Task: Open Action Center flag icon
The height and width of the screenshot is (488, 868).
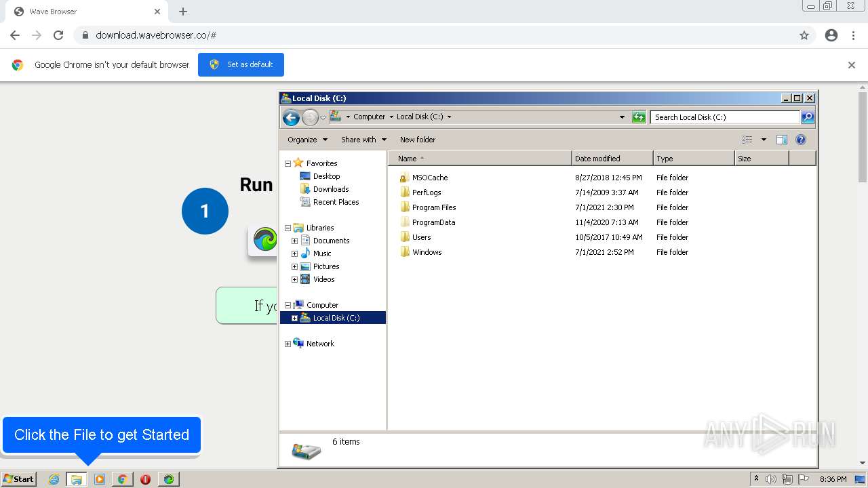Action: [804, 479]
